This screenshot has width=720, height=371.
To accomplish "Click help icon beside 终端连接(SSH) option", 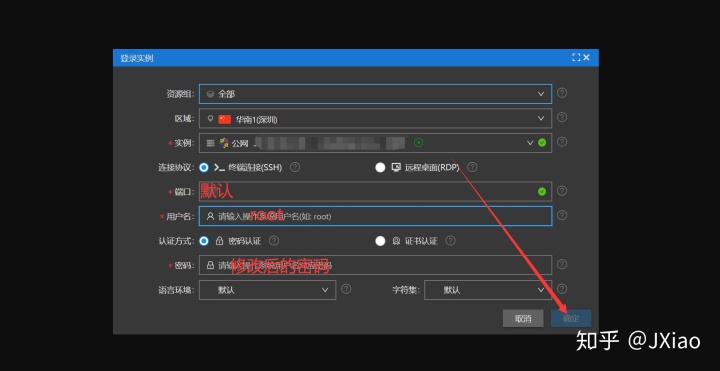I will 295,167.
